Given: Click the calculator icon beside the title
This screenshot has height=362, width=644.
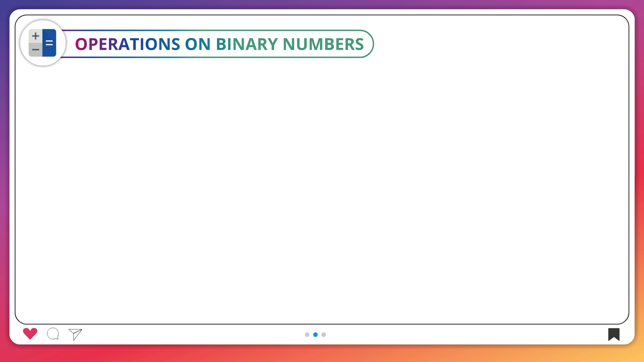Looking at the screenshot, I should (43, 43).
